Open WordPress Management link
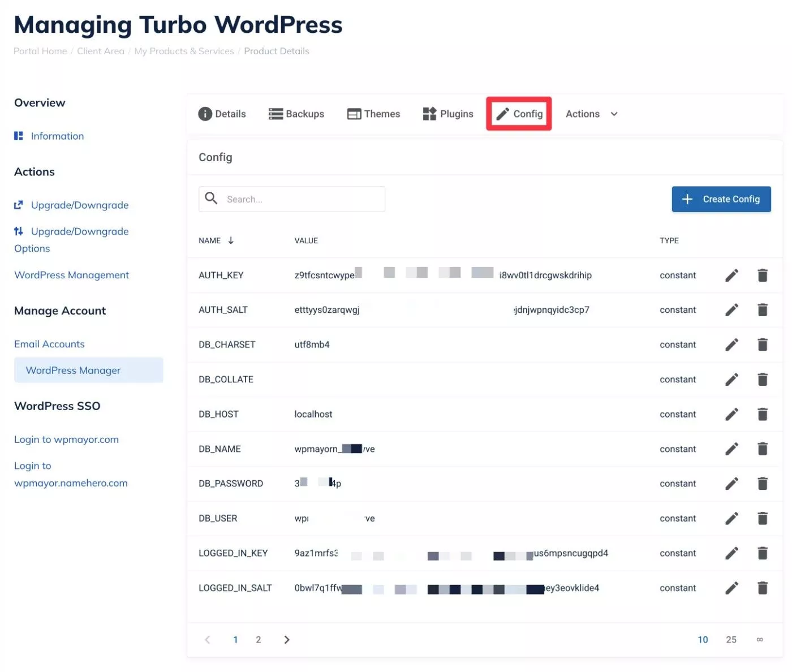Screen dimensions: 792x672 tap(71, 275)
